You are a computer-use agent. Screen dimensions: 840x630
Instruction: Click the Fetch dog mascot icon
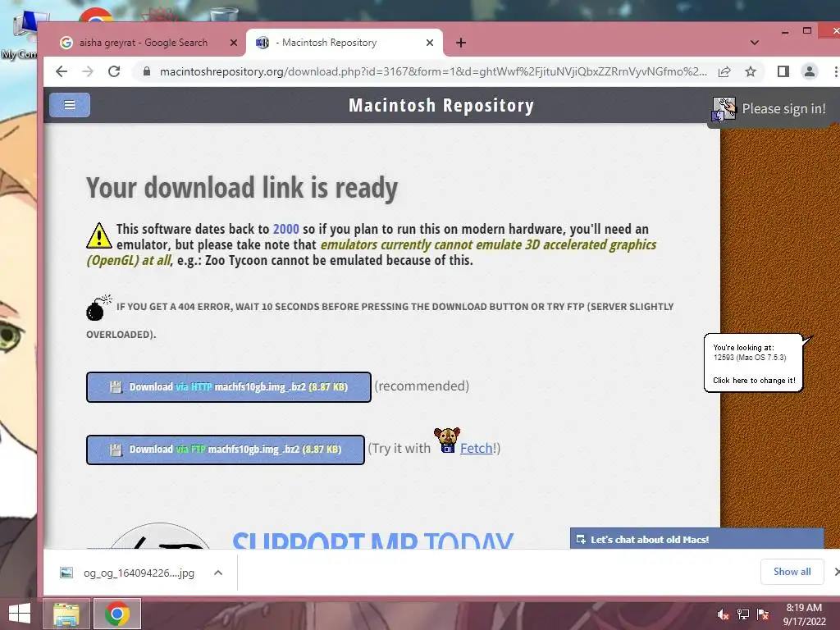click(x=447, y=441)
